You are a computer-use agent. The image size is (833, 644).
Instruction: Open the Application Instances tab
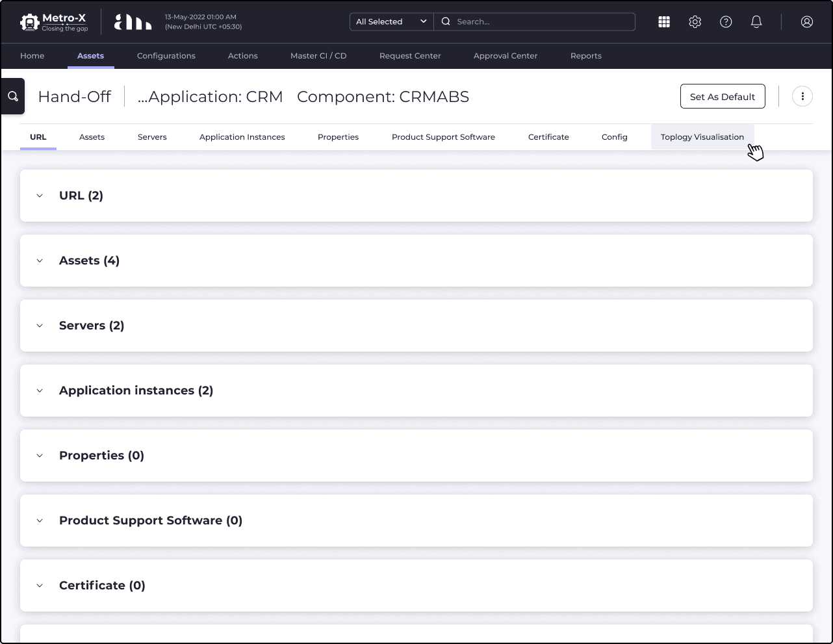tap(242, 137)
